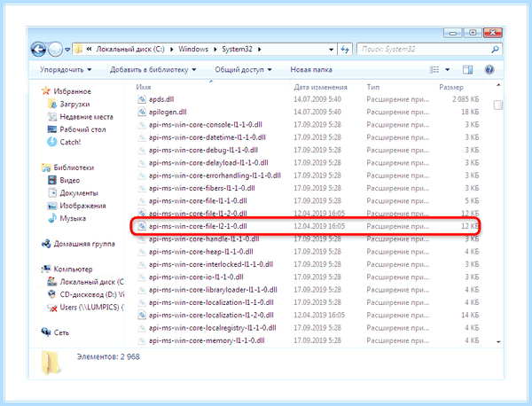Open the recent locations dropdown arrow
Image resolution: width=532 pixels, height=406 pixels.
pyautogui.click(x=67, y=50)
